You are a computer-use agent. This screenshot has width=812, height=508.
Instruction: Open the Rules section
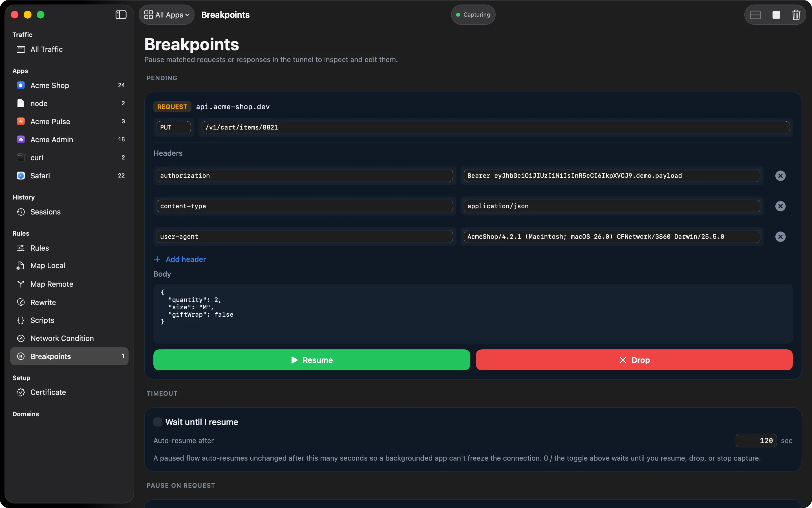pyautogui.click(x=69, y=248)
